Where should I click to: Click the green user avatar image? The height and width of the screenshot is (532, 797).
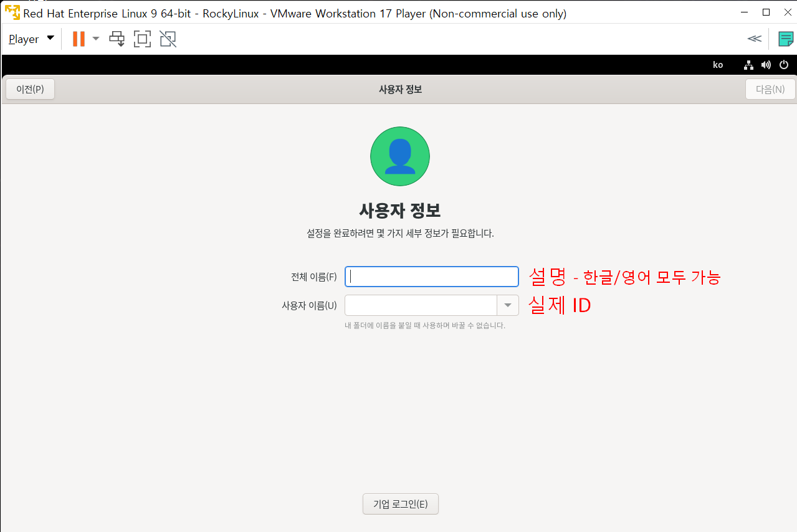pos(400,156)
